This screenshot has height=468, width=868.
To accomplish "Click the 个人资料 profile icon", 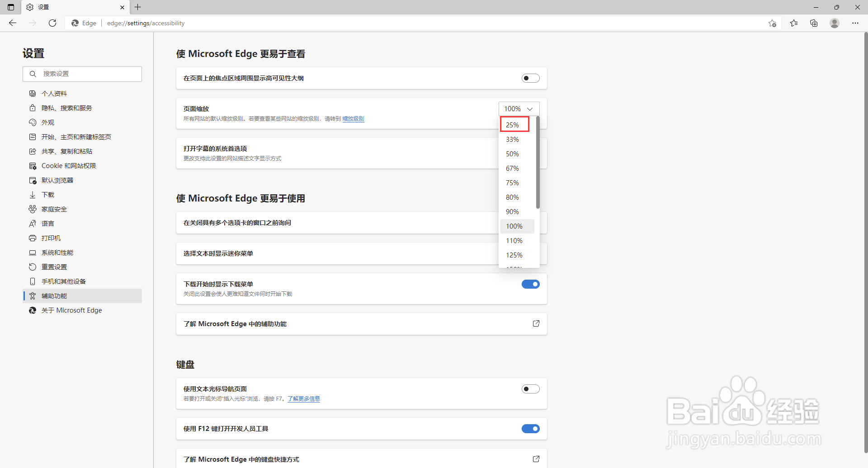I will coord(33,94).
